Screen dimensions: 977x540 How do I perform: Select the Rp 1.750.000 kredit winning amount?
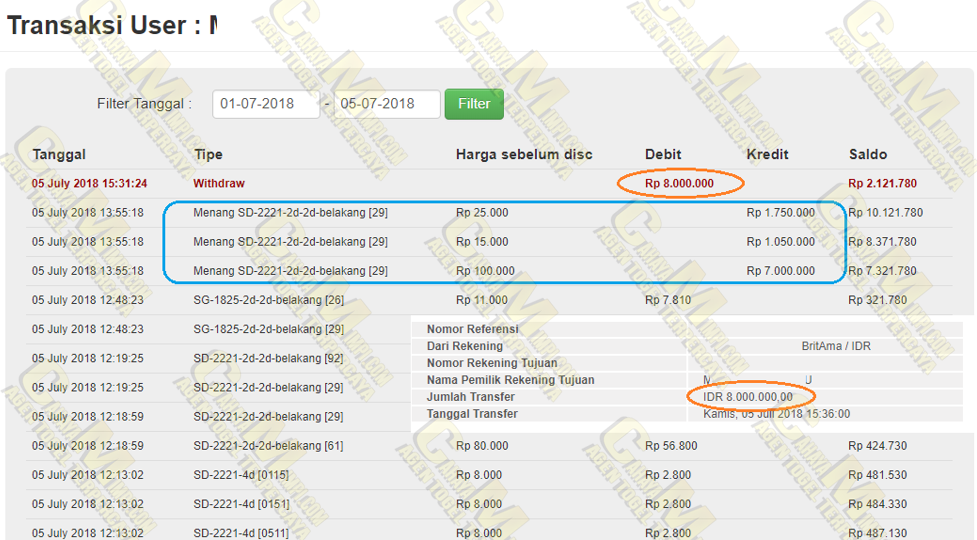tap(780, 213)
